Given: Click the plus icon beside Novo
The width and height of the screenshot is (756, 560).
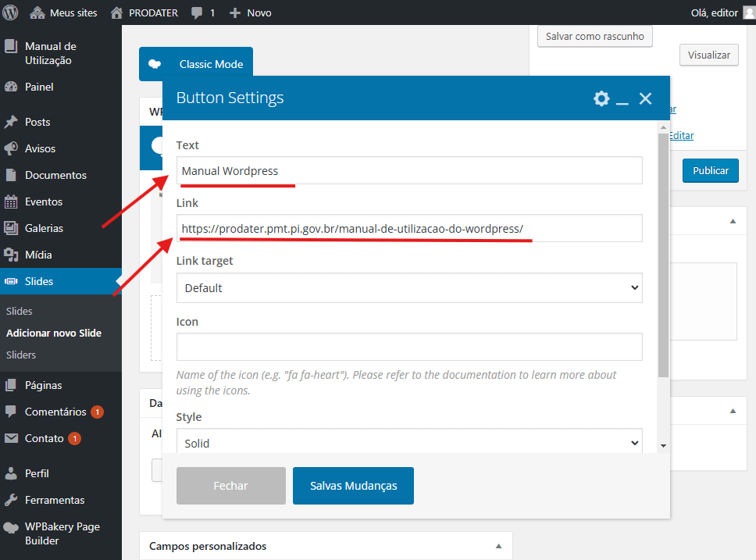Looking at the screenshot, I should pyautogui.click(x=235, y=13).
